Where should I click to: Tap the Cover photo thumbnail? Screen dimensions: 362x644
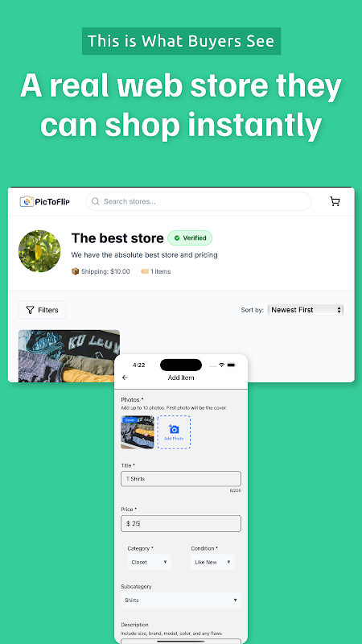pos(138,432)
